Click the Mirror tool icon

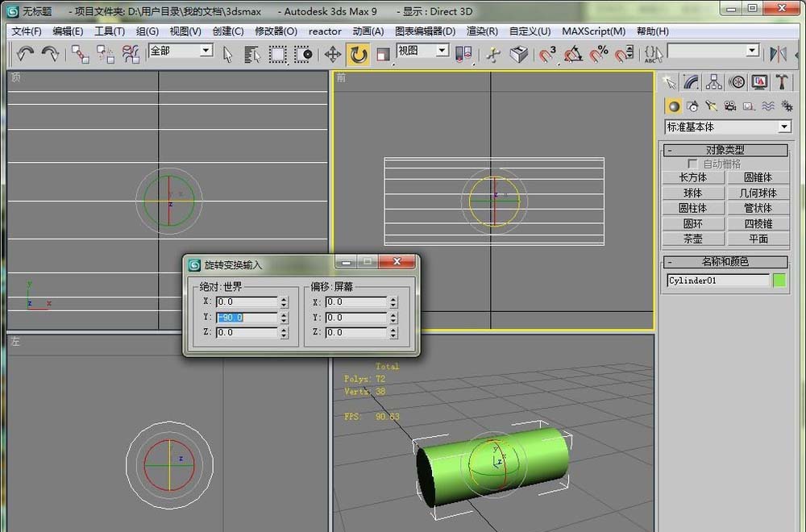778,54
